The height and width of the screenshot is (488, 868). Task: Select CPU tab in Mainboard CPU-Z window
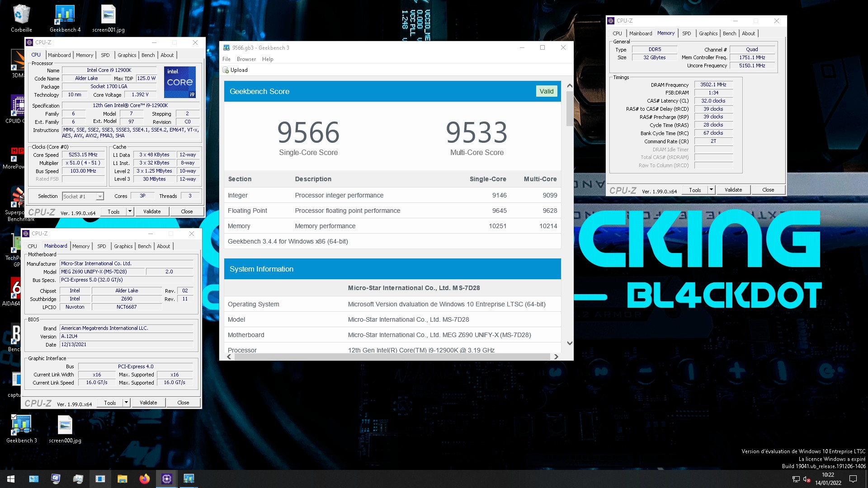(x=32, y=246)
